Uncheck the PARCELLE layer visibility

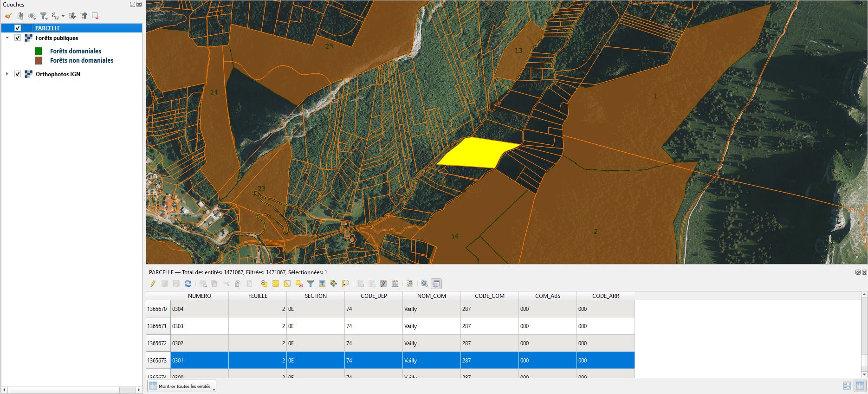tap(18, 28)
